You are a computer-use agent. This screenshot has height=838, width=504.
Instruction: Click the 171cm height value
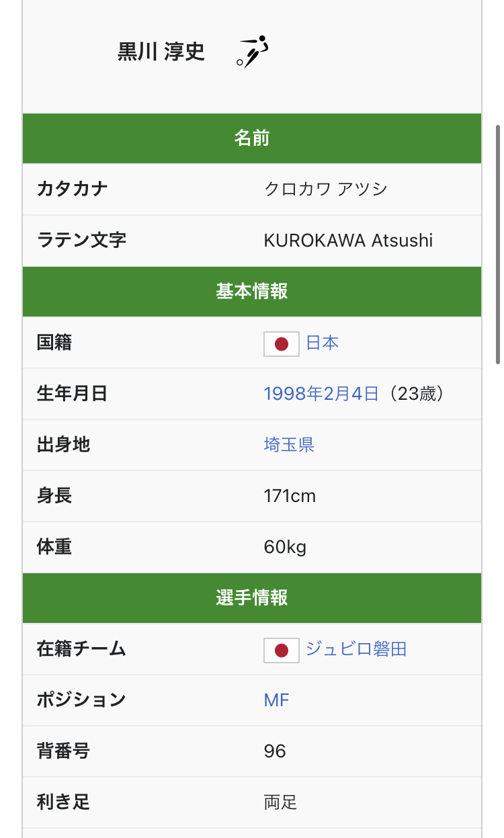[290, 496]
